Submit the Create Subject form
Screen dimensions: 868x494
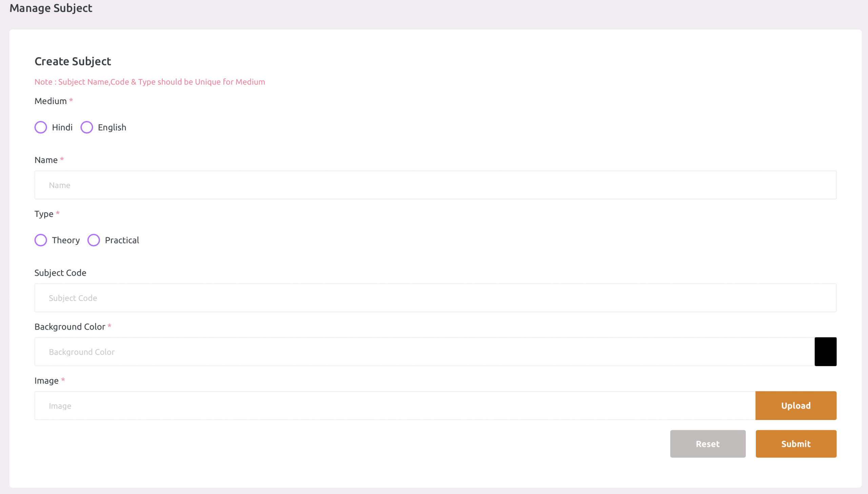796,444
